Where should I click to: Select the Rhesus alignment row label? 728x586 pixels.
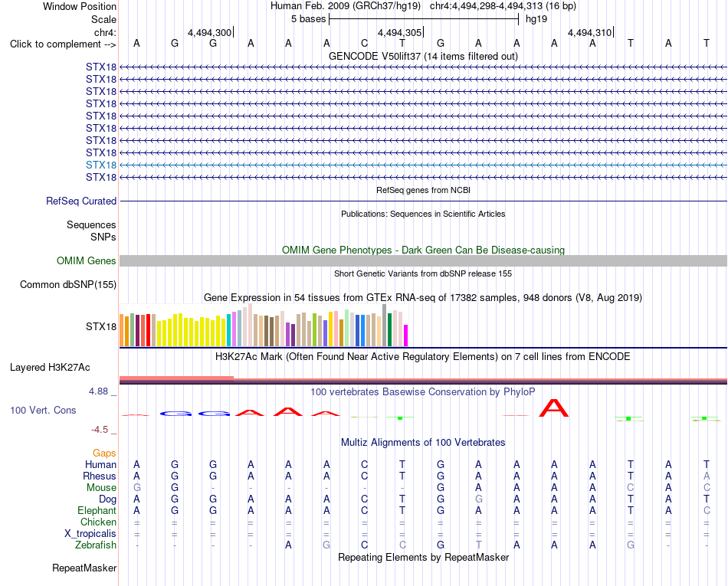tap(100, 476)
